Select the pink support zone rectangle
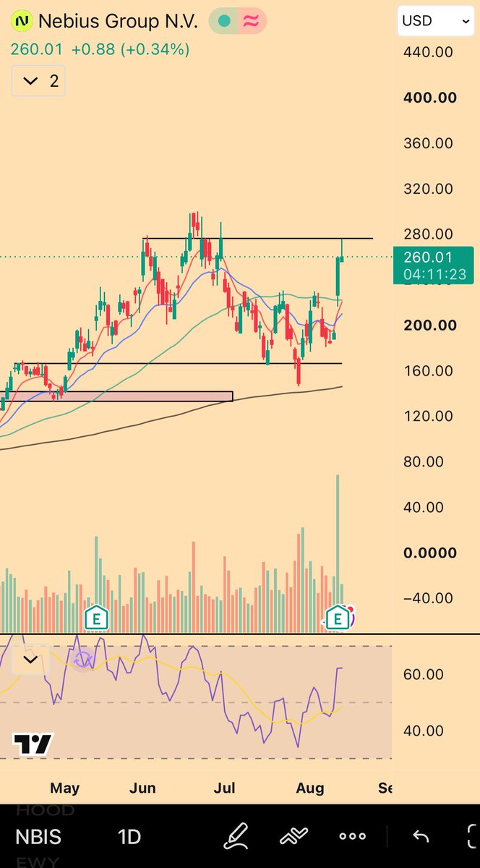This screenshot has width=480, height=868. (x=117, y=396)
